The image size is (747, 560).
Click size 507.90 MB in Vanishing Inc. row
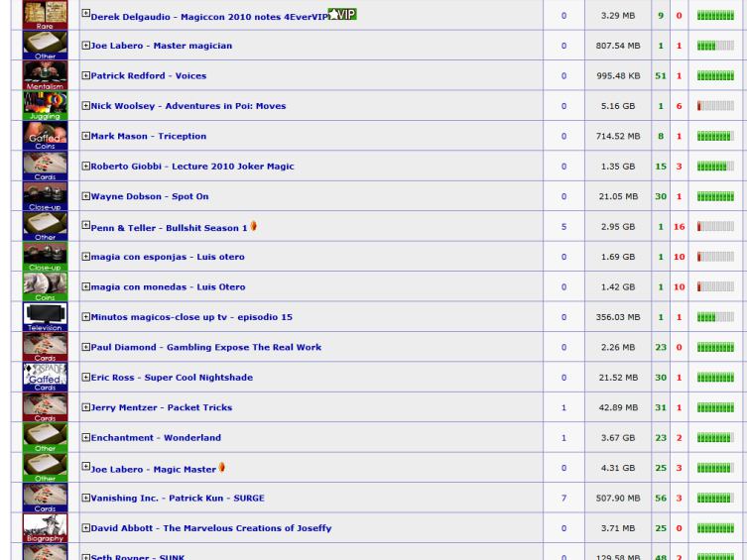[x=618, y=499]
